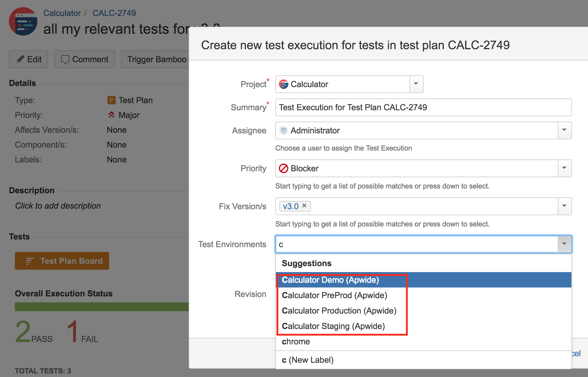Click the Test Environments input field
Viewport: 588px width, 377px height.
tap(417, 244)
